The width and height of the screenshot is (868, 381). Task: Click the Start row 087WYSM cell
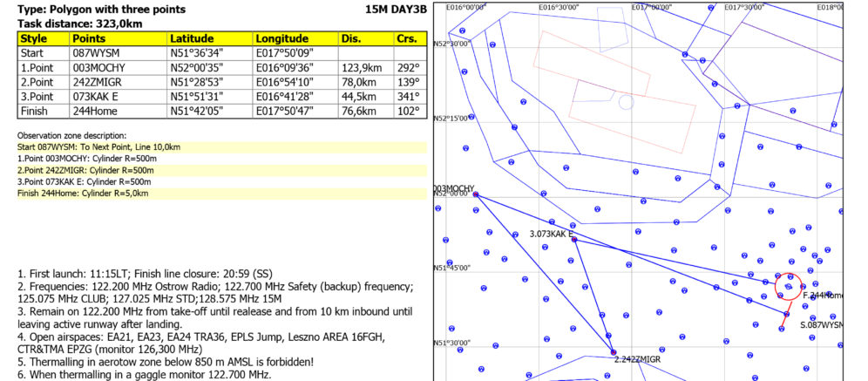[118, 53]
